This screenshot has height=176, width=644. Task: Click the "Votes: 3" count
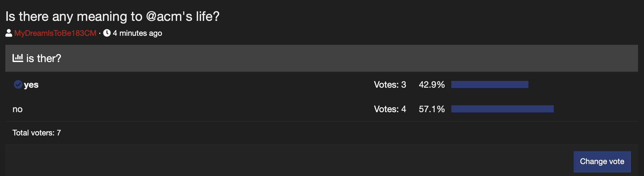(390, 85)
